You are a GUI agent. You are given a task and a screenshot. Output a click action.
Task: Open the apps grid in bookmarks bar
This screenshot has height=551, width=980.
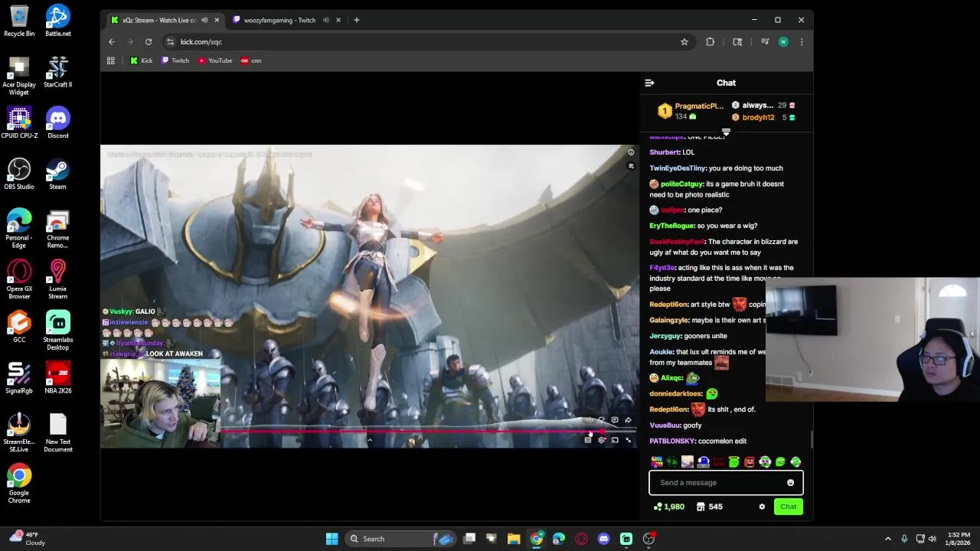111,60
